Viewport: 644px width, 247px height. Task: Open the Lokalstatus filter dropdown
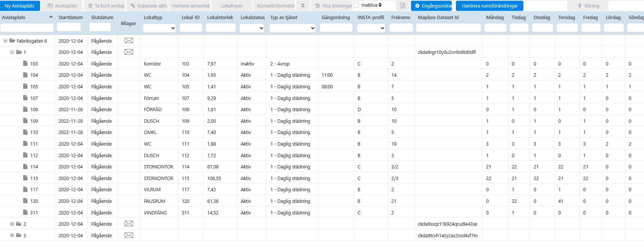click(x=252, y=28)
